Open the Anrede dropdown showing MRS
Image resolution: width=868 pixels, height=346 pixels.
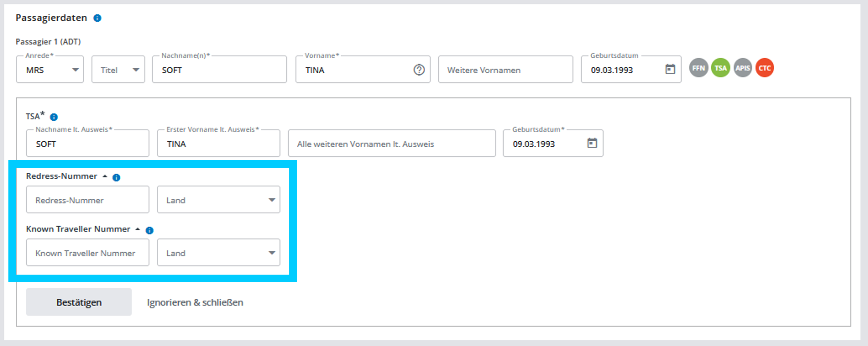(50, 70)
